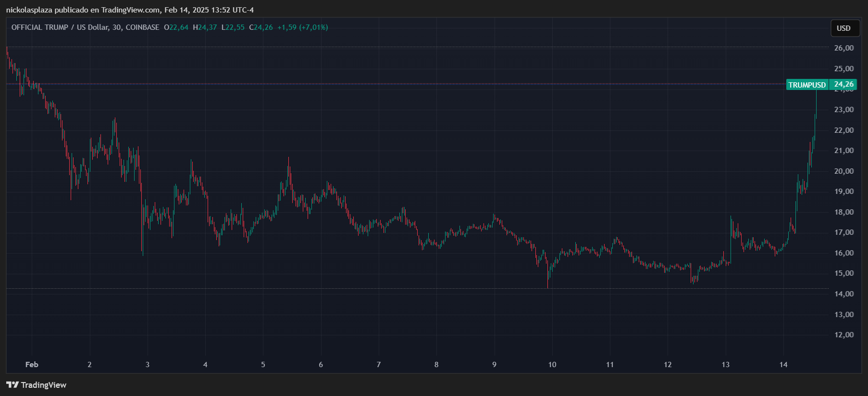Click the date axis label 5
Image resolution: width=868 pixels, height=396 pixels.
263,365
